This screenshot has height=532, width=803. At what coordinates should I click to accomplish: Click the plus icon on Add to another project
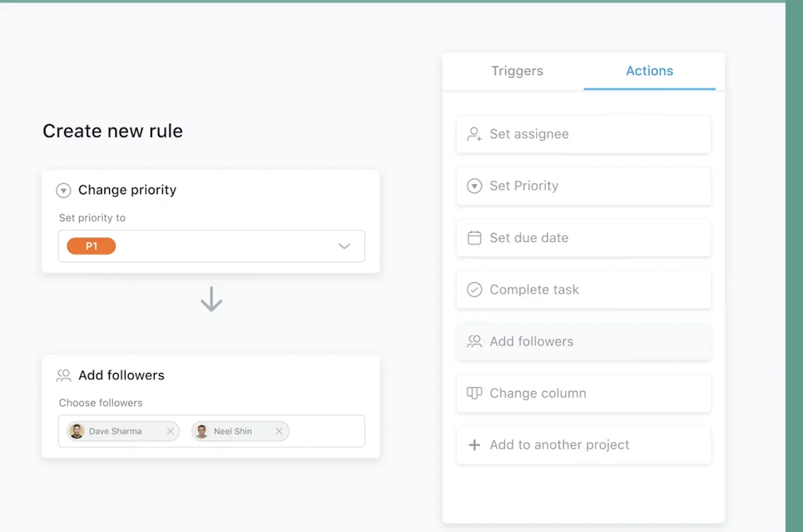474,444
